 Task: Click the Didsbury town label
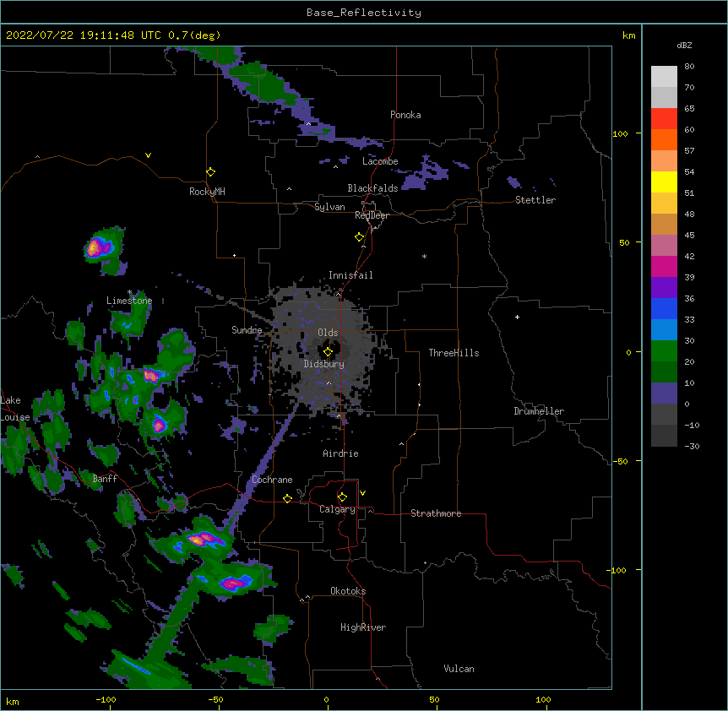click(x=324, y=364)
